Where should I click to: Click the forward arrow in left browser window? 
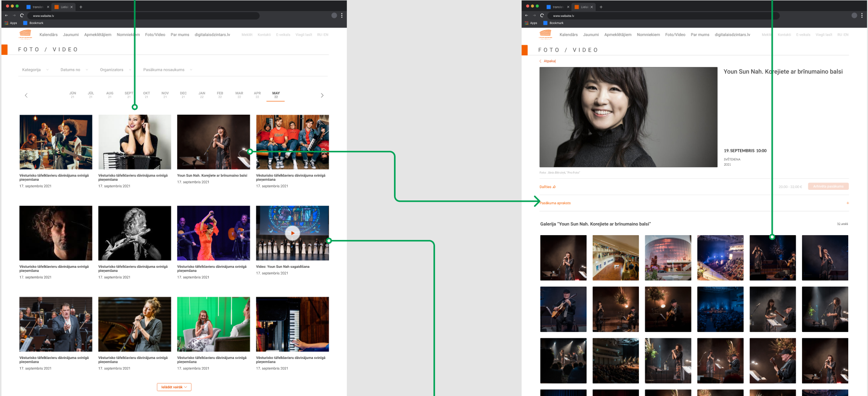(14, 15)
